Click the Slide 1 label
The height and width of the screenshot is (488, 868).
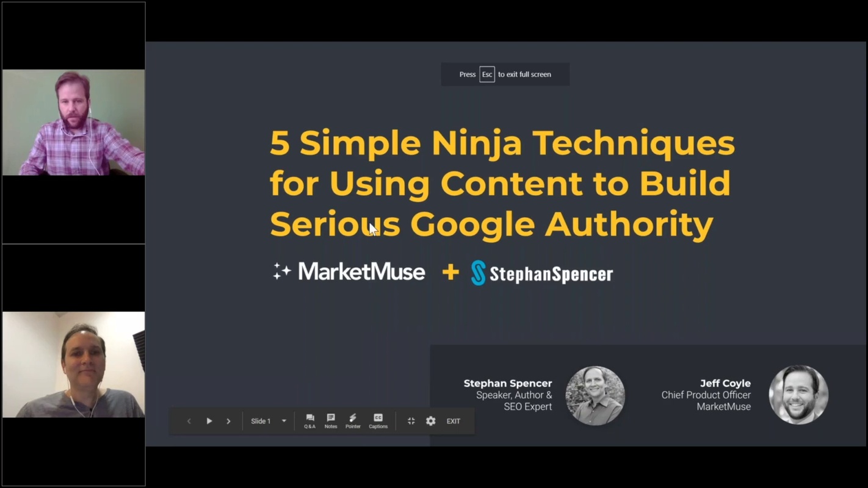pos(260,421)
